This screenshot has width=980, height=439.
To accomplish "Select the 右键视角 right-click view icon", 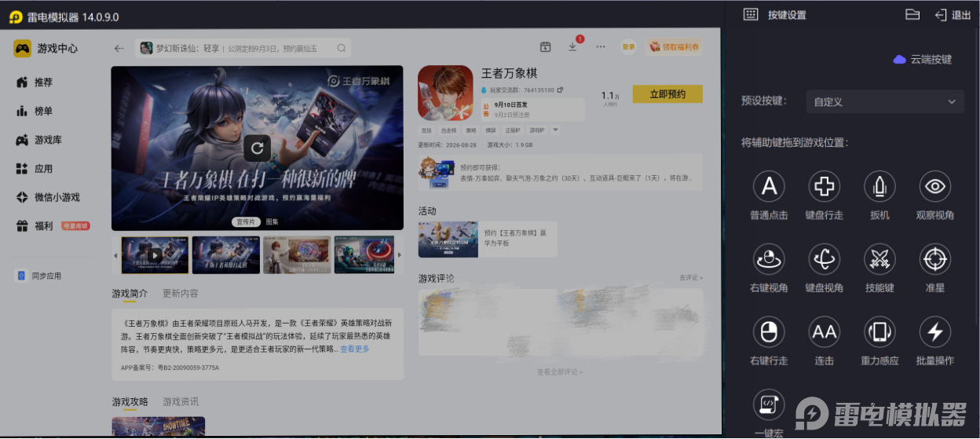I will coord(769,259).
